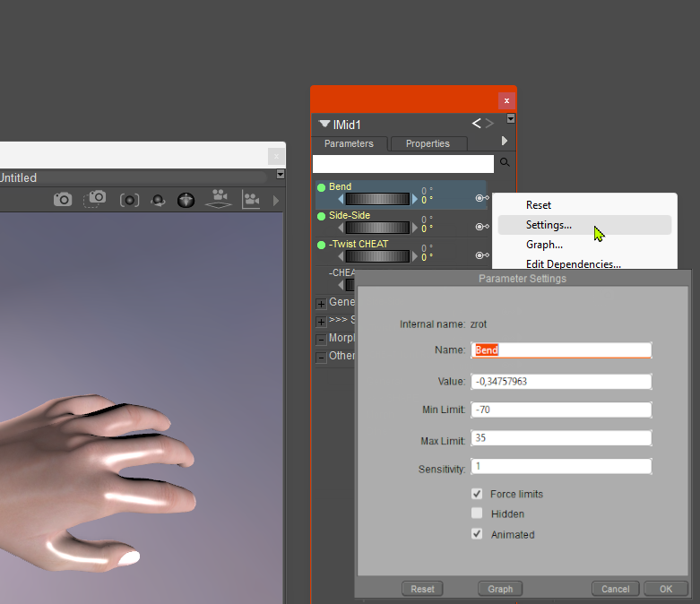The height and width of the screenshot is (604, 700).
Task: Click the right arrow of the -Twist CHEAT dial
Action: click(414, 256)
